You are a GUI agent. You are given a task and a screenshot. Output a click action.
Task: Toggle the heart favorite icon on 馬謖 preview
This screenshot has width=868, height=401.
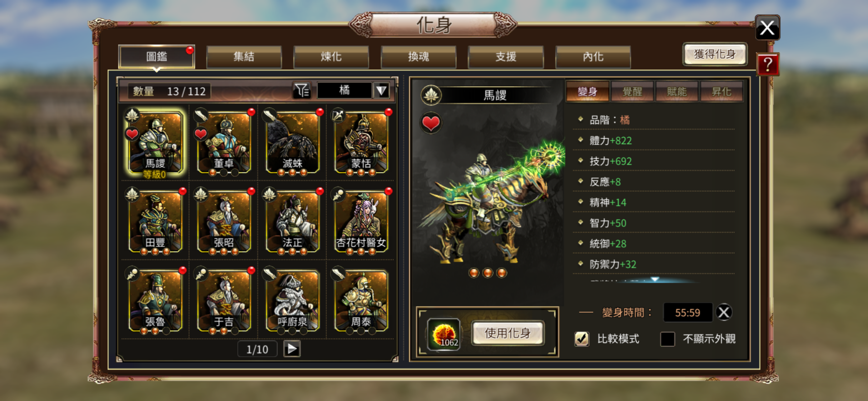click(431, 123)
